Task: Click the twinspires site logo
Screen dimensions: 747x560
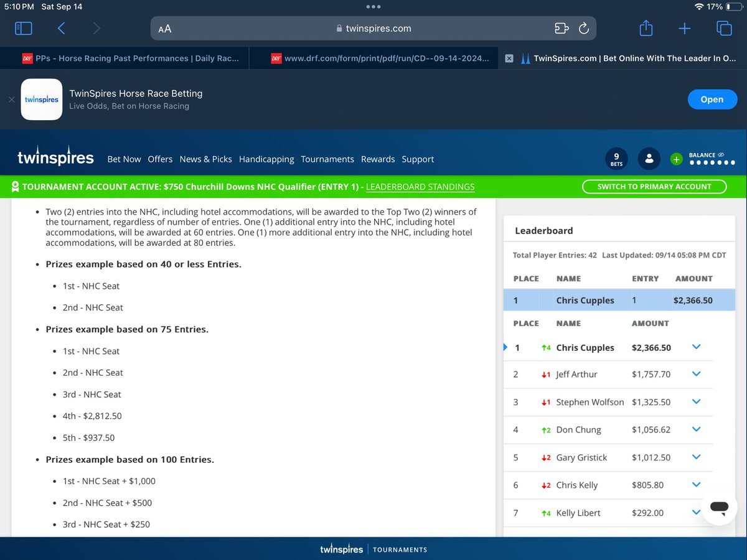Action: pos(56,156)
